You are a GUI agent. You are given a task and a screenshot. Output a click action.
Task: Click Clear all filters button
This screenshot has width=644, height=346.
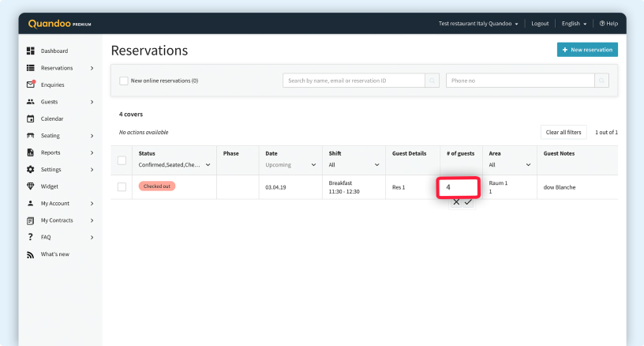coord(563,132)
